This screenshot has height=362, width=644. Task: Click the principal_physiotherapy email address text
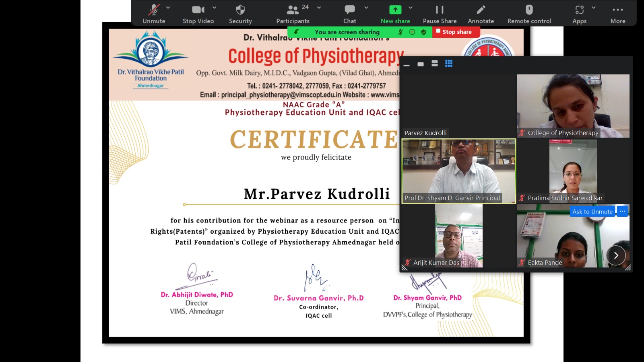tap(281, 95)
